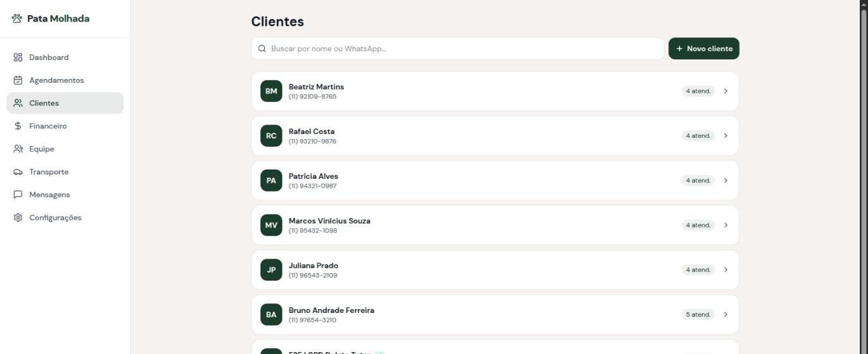Click the Financeiro dollar sign icon
The width and height of the screenshot is (868, 354).
pyautogui.click(x=18, y=126)
